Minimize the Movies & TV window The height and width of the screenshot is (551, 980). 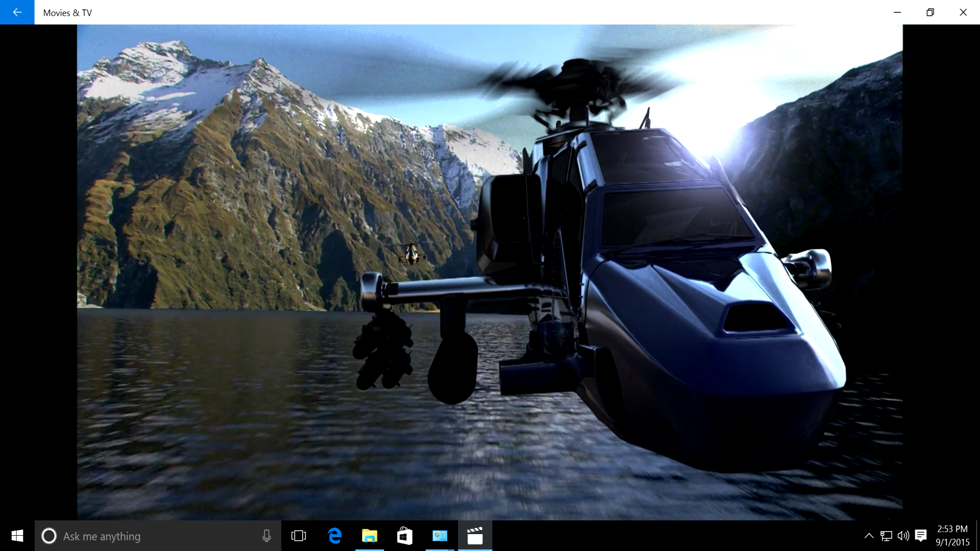point(897,12)
